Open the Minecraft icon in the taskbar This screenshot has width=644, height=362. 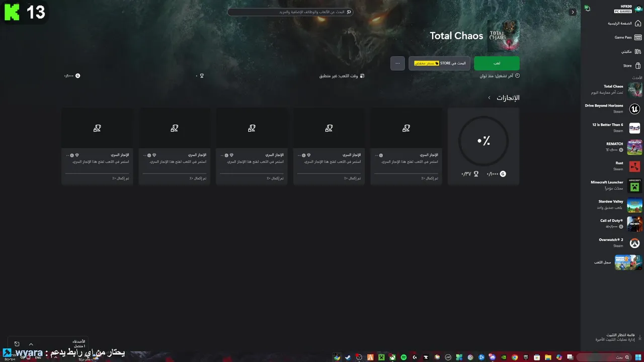(381, 357)
